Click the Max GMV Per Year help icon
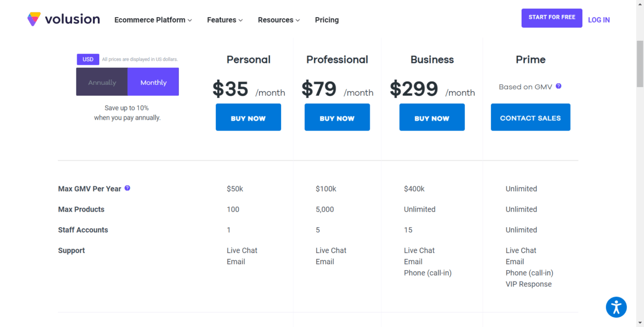The height and width of the screenshot is (327, 644). [x=127, y=188]
